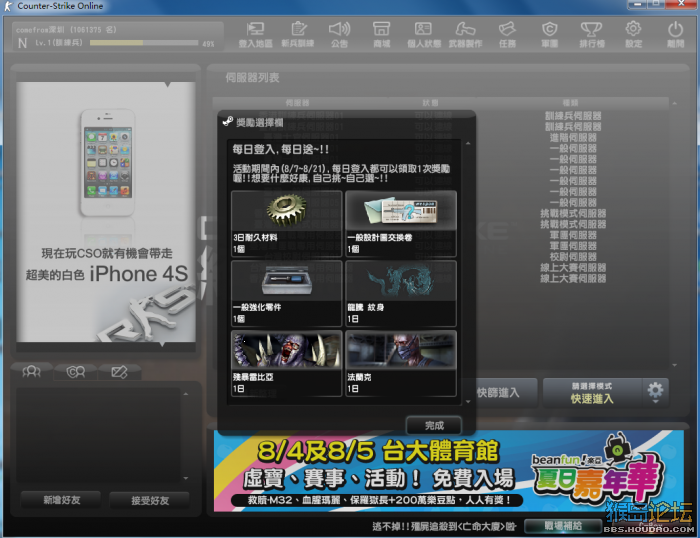
Task: Select the 3日耐久材料 gear reward
Action: [x=287, y=223]
